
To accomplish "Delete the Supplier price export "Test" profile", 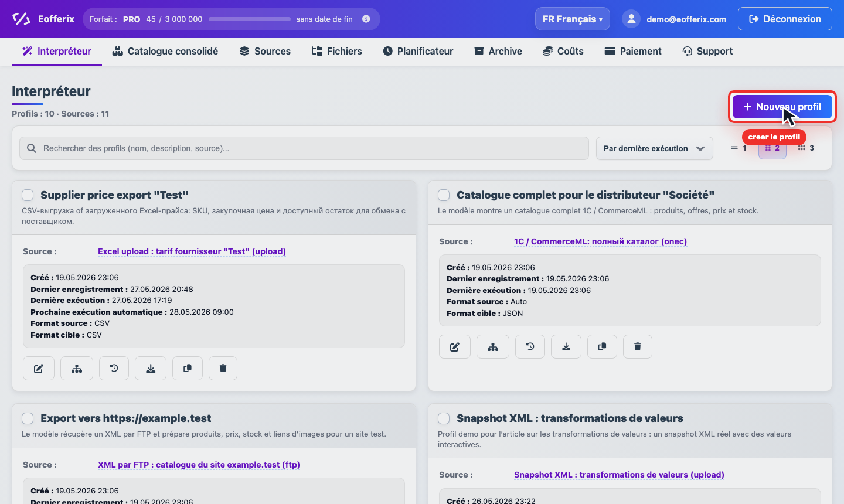I will click(223, 369).
